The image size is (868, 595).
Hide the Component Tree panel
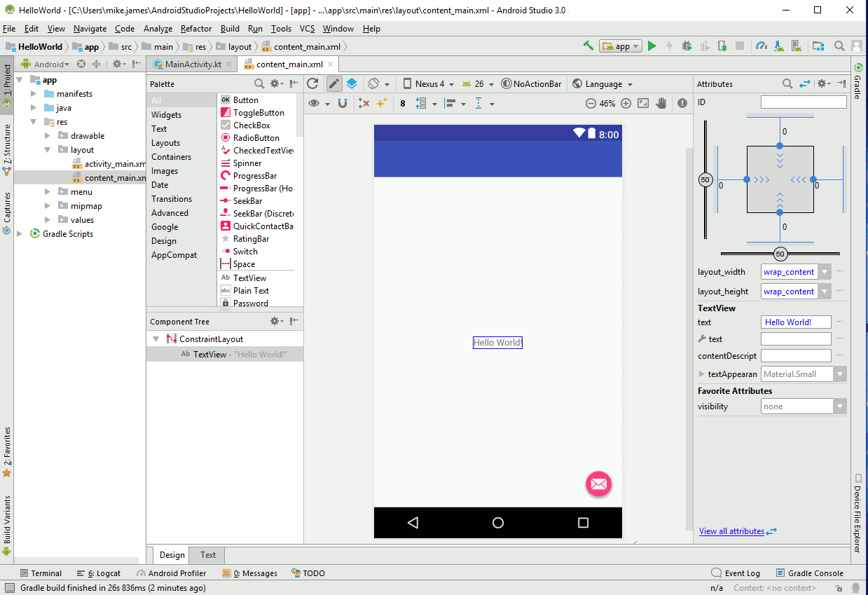click(294, 322)
